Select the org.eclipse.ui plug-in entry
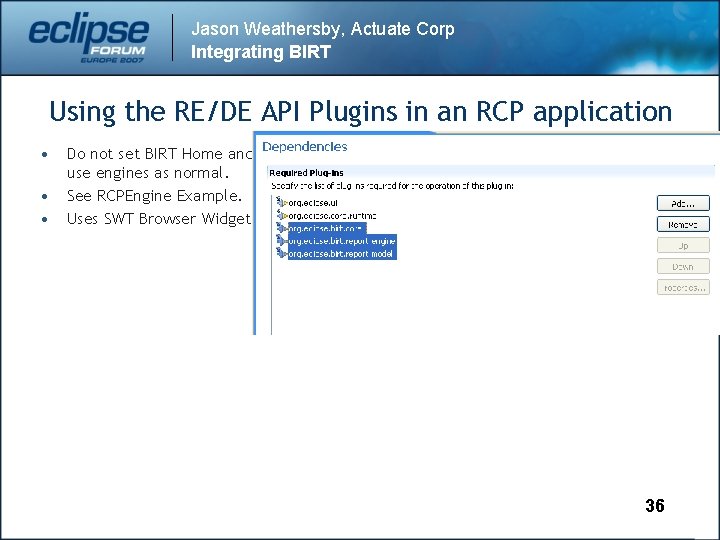 point(313,202)
